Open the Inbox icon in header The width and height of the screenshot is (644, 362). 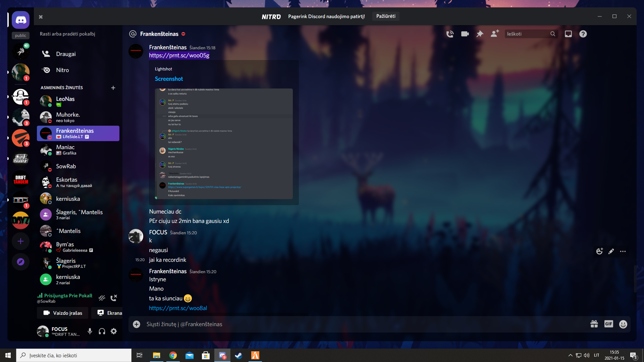[568, 34]
